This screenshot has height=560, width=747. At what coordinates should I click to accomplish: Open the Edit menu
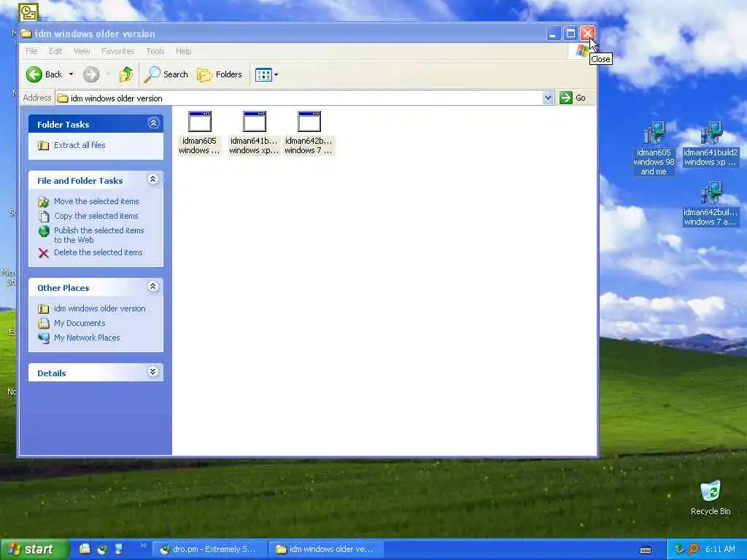[55, 51]
